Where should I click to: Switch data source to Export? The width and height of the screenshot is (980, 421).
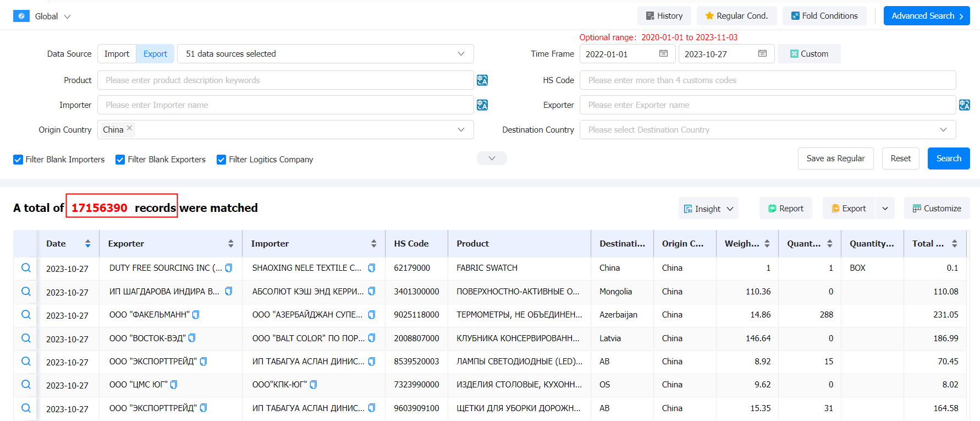pos(155,54)
